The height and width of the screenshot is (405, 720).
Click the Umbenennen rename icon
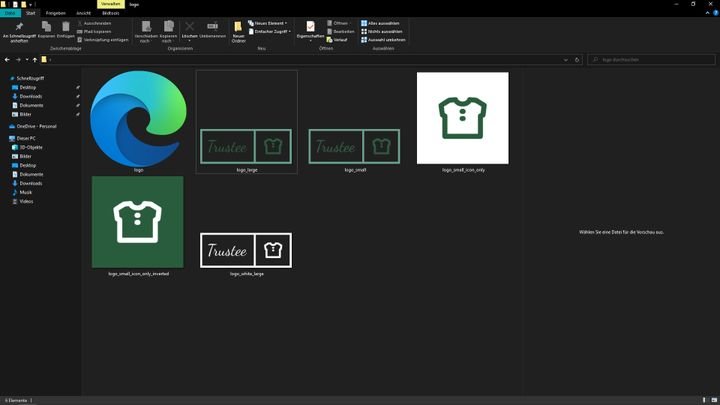(x=212, y=27)
